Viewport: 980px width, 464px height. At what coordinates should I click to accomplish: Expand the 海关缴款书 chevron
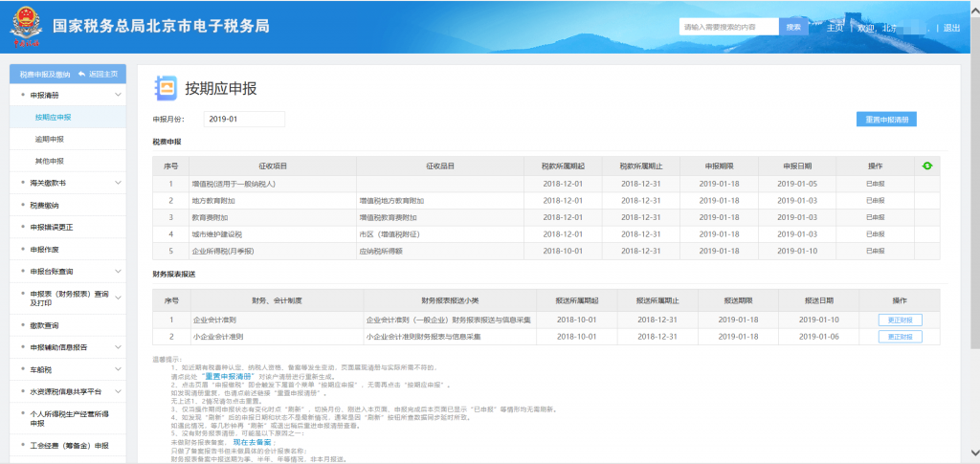pyautogui.click(x=118, y=183)
